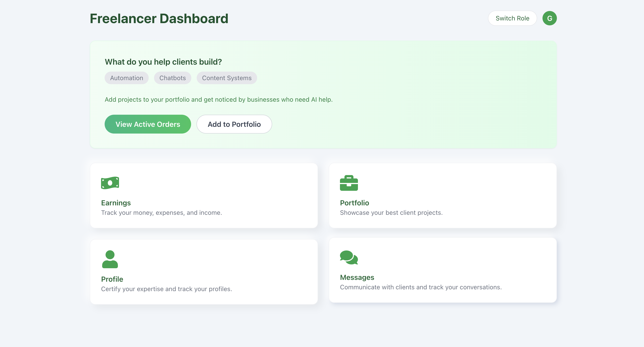Screen dimensions: 644x347
Task: Open the Profile card title
Action: (112, 279)
